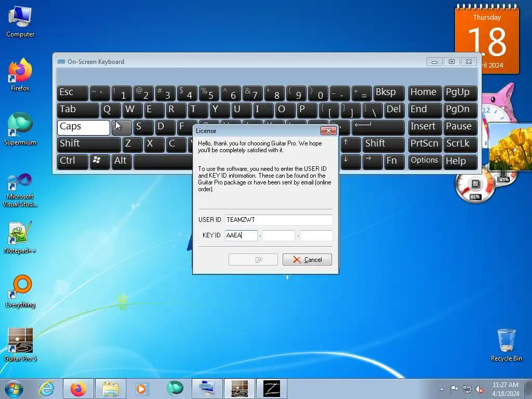Close the License dialog
The image size is (532, 399).
click(x=328, y=130)
